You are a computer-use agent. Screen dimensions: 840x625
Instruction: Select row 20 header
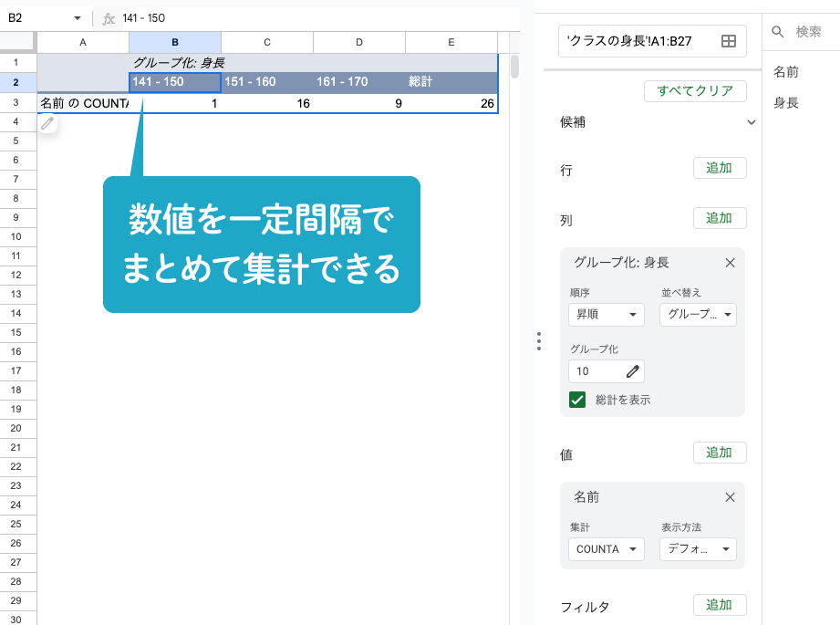16,428
